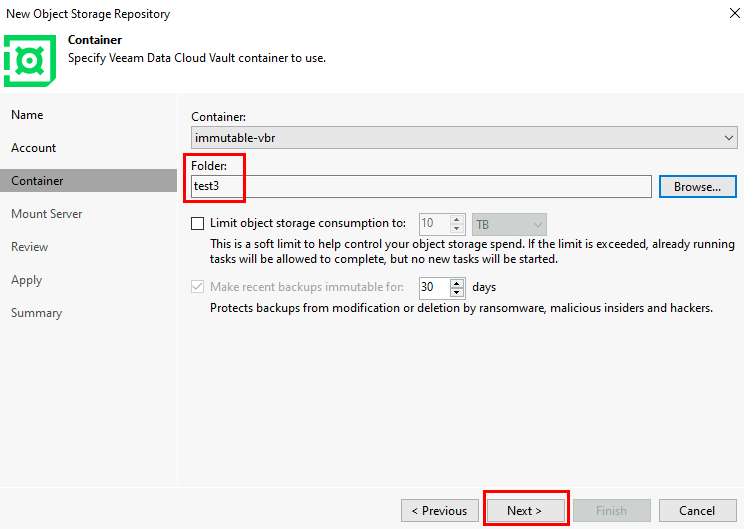Select the Review step in sidebar
The height and width of the screenshot is (529, 744).
point(29,247)
